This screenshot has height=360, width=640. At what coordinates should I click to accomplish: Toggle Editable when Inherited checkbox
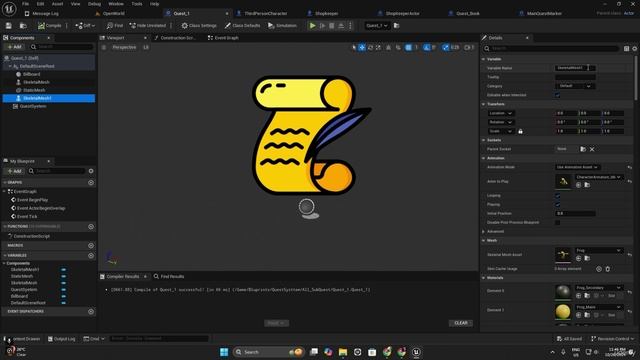click(x=558, y=95)
